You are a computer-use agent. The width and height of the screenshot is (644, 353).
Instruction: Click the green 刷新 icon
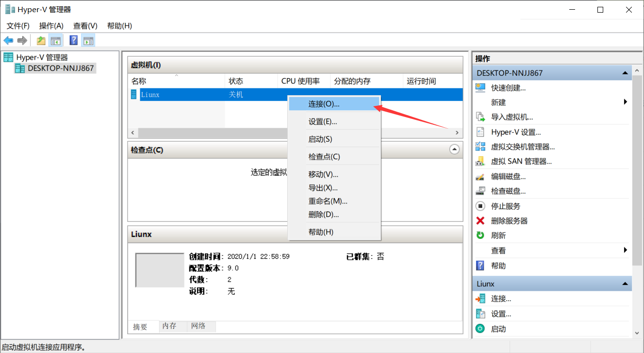(480, 235)
